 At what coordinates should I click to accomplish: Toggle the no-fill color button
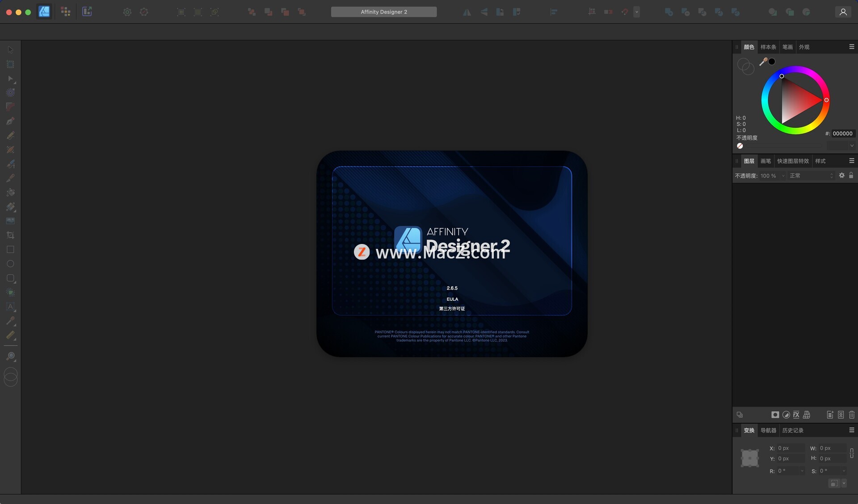(x=740, y=146)
